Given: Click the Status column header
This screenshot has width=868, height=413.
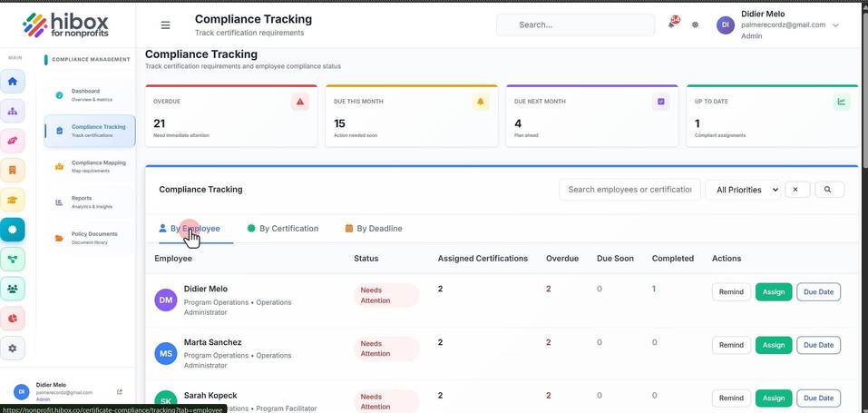Looking at the screenshot, I should pyautogui.click(x=366, y=259).
